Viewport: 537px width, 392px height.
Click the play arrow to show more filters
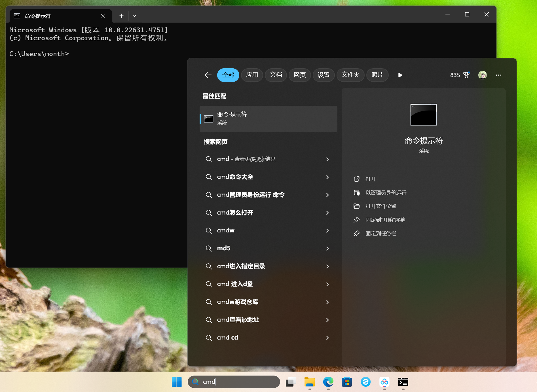400,75
